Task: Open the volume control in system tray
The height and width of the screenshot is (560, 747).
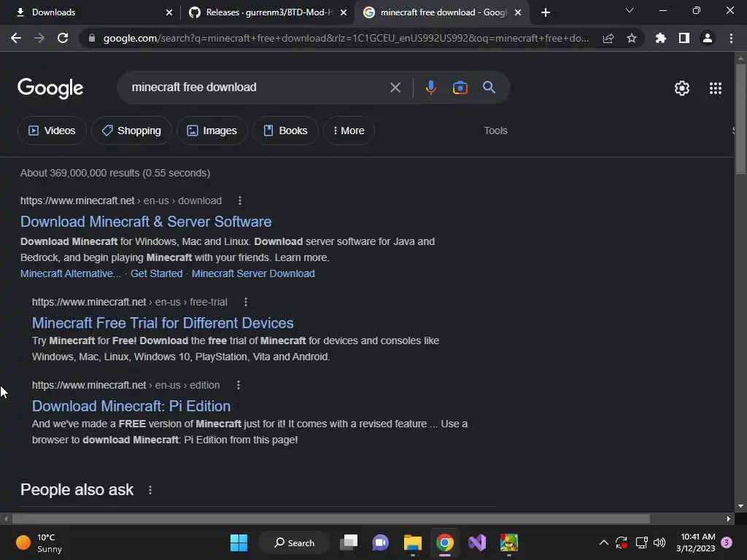Action: tap(659, 542)
